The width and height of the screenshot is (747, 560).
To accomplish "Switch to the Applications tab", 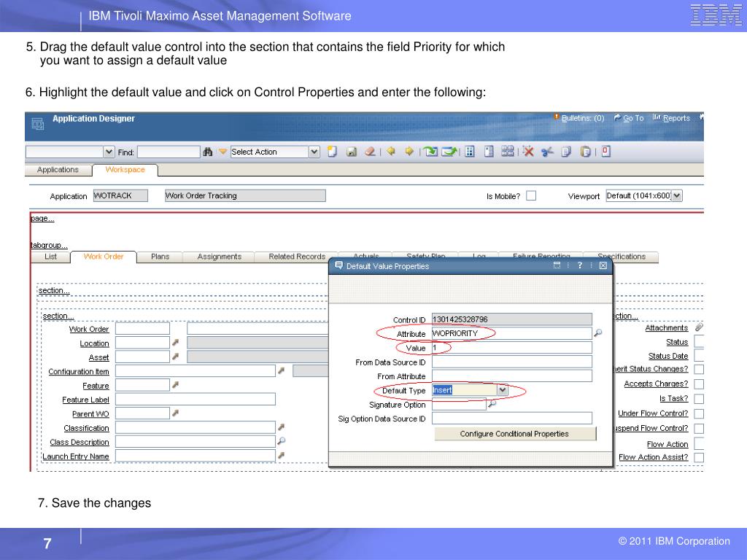I will pyautogui.click(x=58, y=169).
